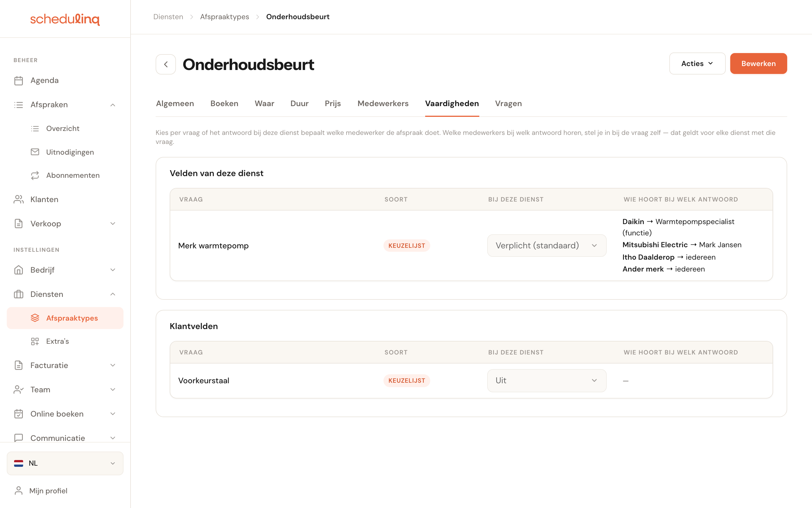Viewport: 812px width, 508px height.
Task: Collapse the Afspraken menu chevron
Action: 113,105
